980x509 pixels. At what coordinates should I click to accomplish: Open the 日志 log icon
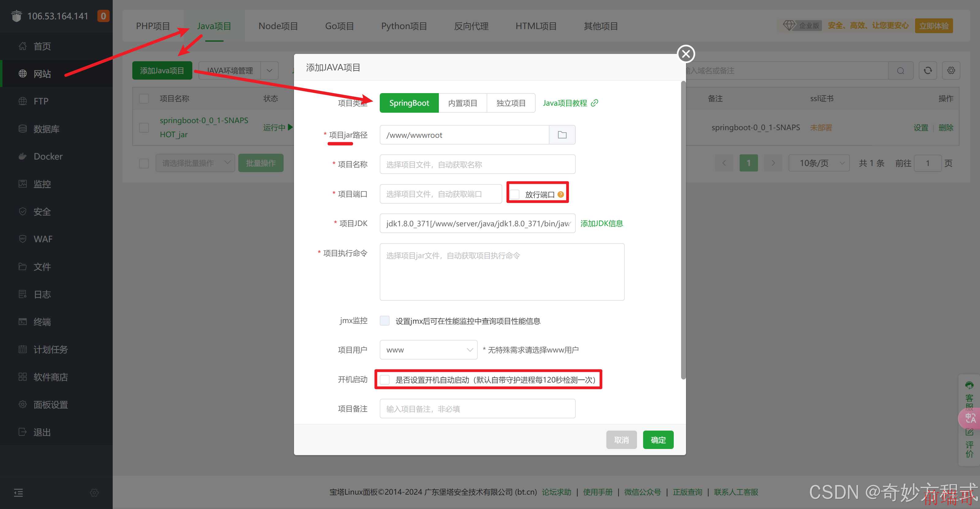22,294
